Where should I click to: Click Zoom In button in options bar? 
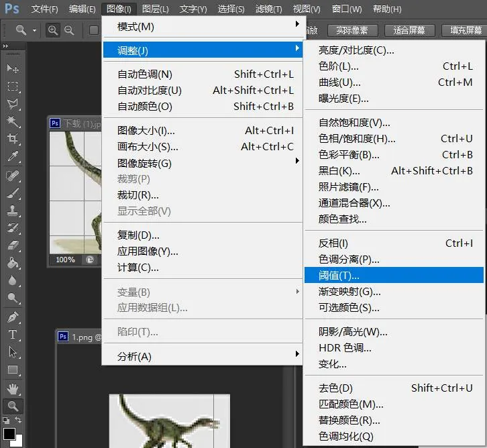click(x=53, y=30)
